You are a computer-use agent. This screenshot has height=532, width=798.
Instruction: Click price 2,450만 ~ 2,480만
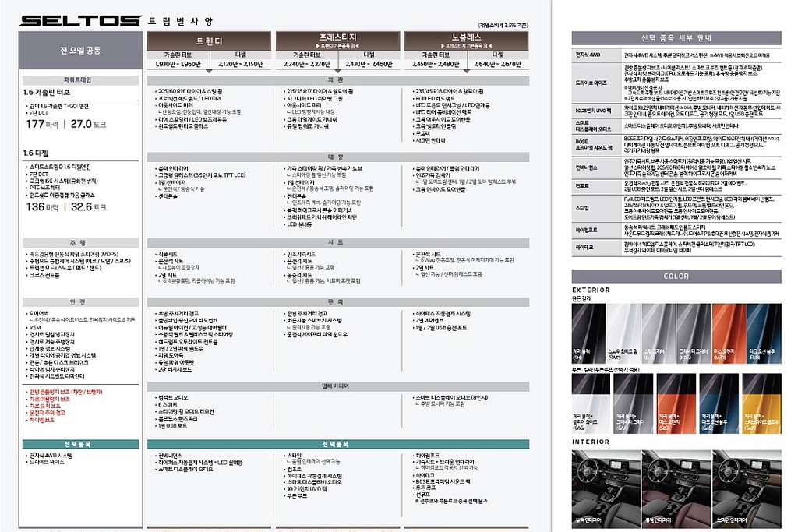pyautogui.click(x=436, y=64)
